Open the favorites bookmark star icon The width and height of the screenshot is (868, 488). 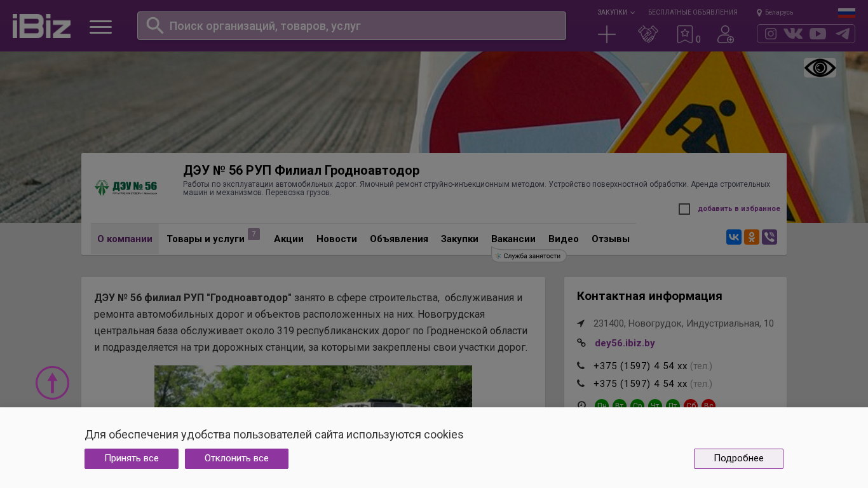685,34
